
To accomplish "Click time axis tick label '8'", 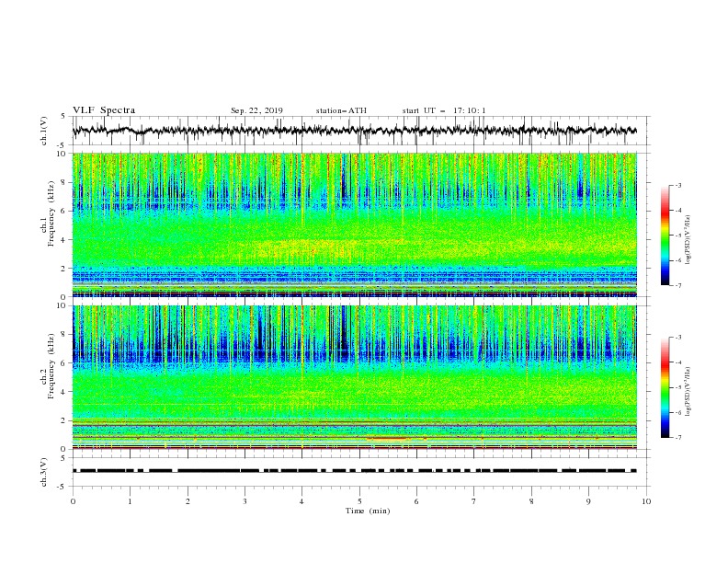I will pos(531,501).
